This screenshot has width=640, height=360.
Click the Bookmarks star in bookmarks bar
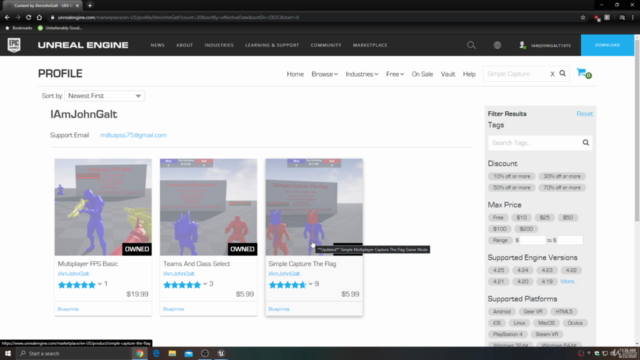click(x=7, y=28)
